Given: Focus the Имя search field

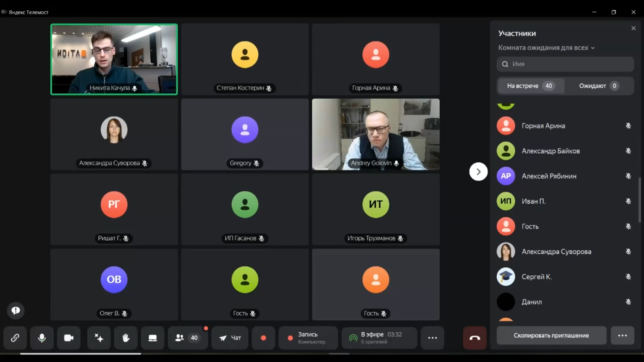Looking at the screenshot, I should coord(565,64).
